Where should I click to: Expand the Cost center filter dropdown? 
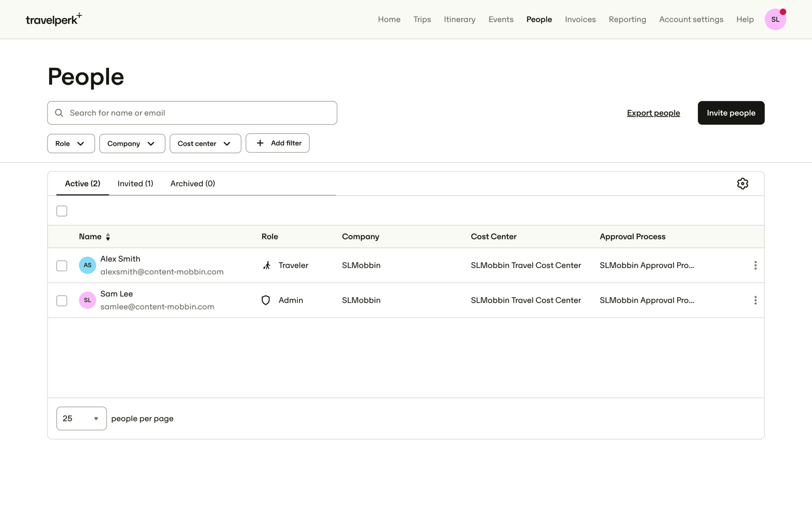[205, 144]
